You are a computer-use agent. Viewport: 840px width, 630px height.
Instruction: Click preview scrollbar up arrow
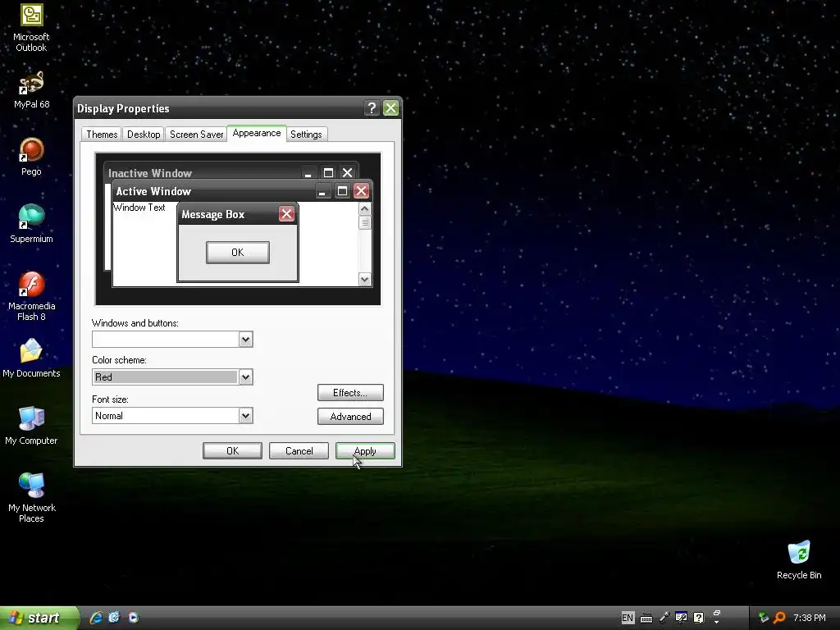(x=365, y=209)
